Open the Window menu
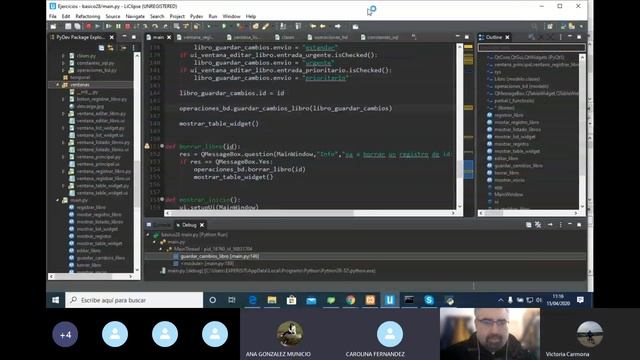The image size is (640, 360). click(x=231, y=16)
